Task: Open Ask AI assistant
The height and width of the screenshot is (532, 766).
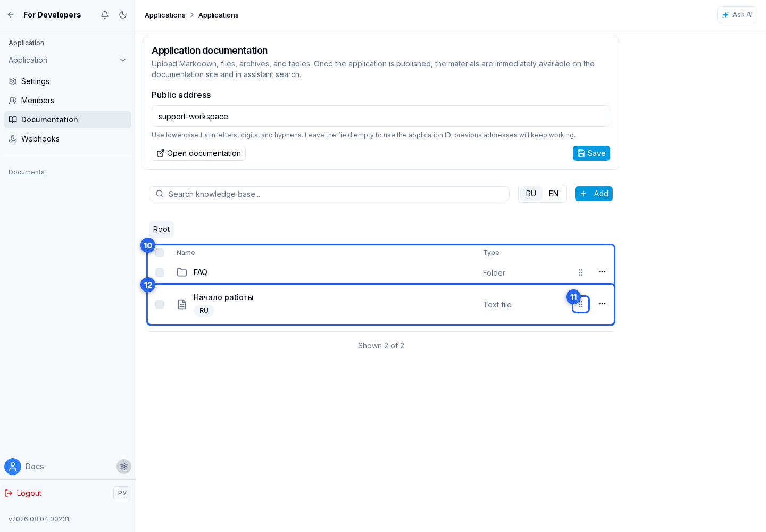Action: [x=737, y=15]
